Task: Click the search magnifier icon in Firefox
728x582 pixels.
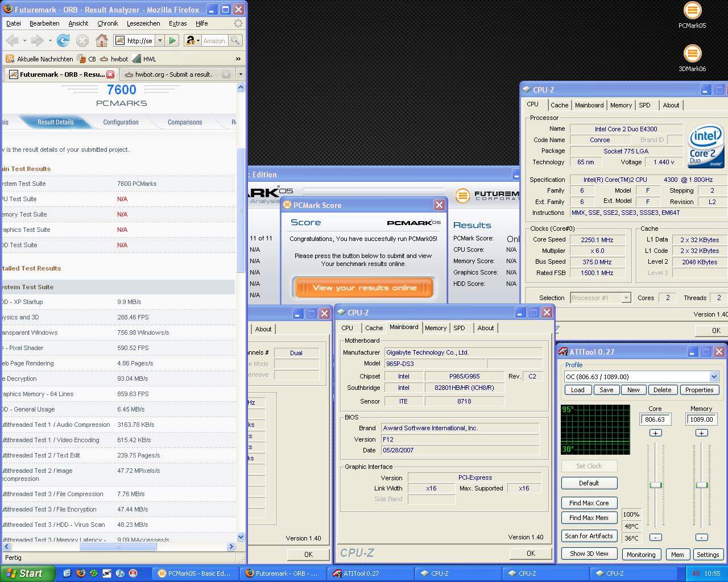Action: click(x=235, y=40)
